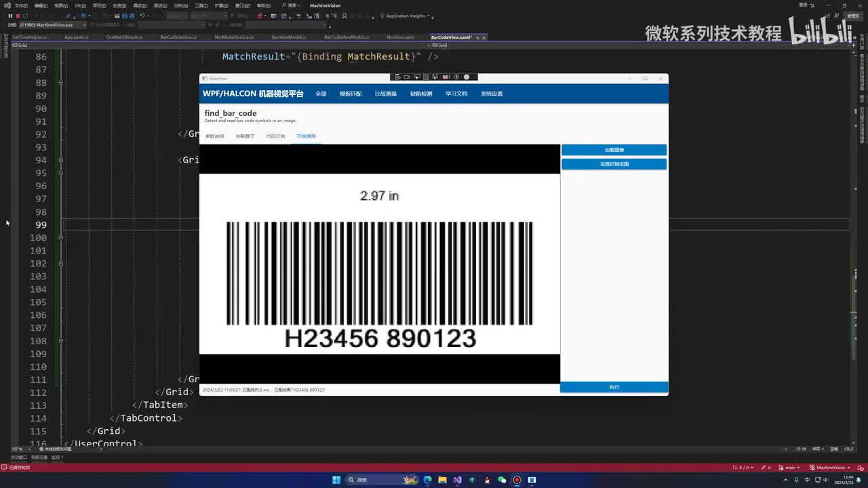Viewport: 868px width, 488px height.
Task: Switch to BarCodeViewModel.cs tab
Action: click(347, 37)
